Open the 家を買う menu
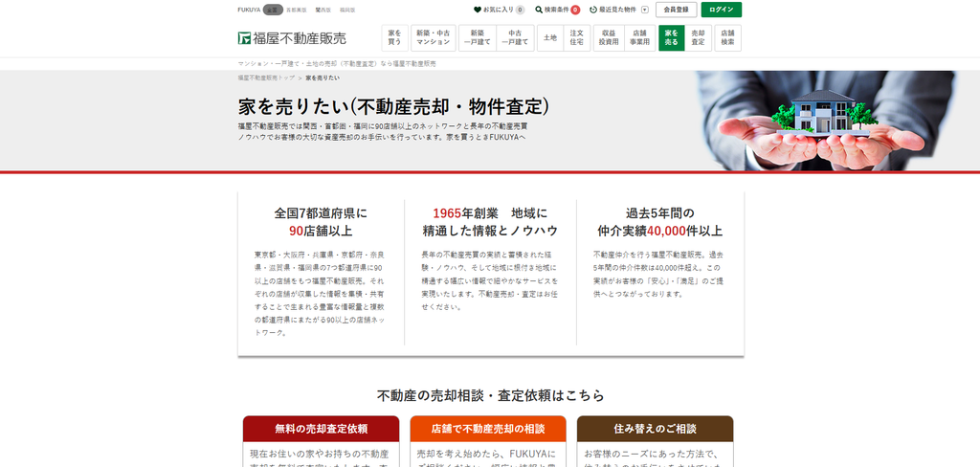Image resolution: width=980 pixels, height=467 pixels. [x=394, y=37]
